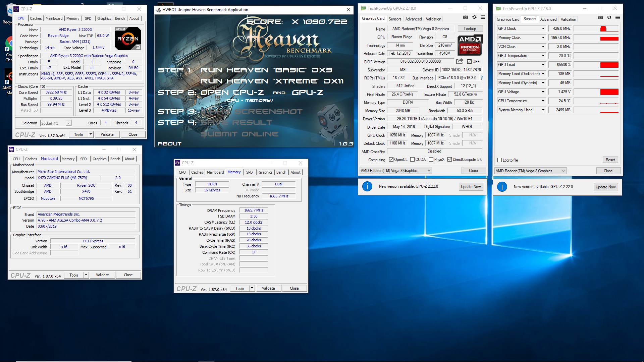Viewport: 644px width, 362px height.
Task: Click the refresh icon in GPU-Z Graphics Card window
Action: (474, 17)
